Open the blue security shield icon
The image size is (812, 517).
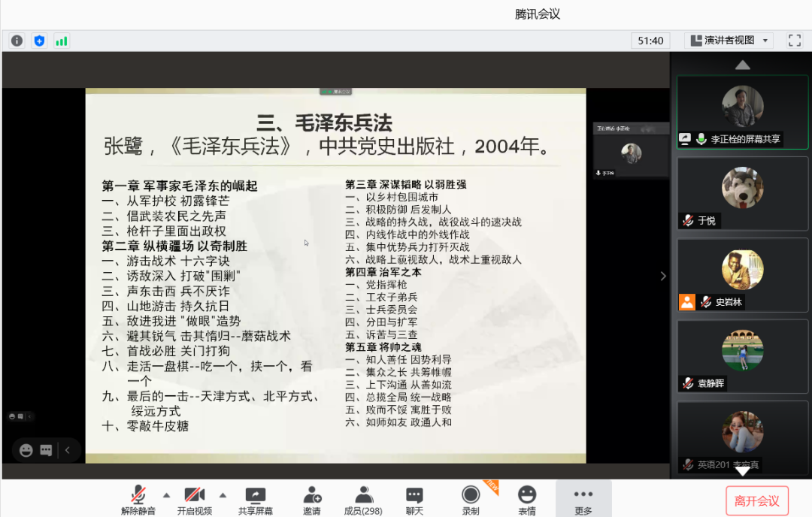coord(39,41)
